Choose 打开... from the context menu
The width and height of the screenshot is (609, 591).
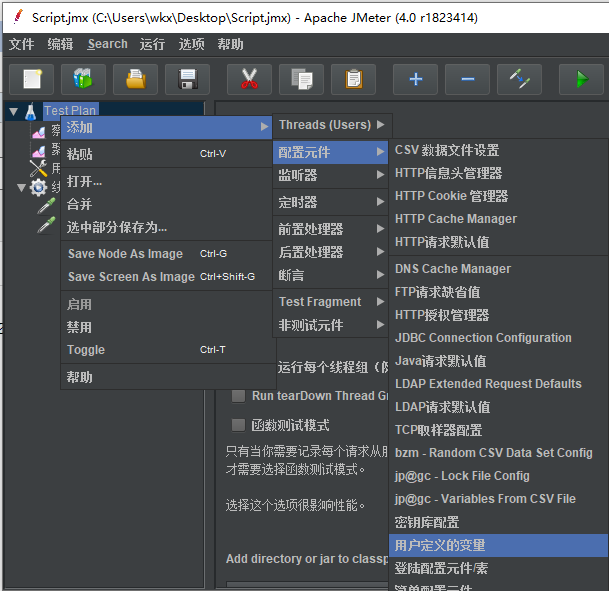(168, 181)
